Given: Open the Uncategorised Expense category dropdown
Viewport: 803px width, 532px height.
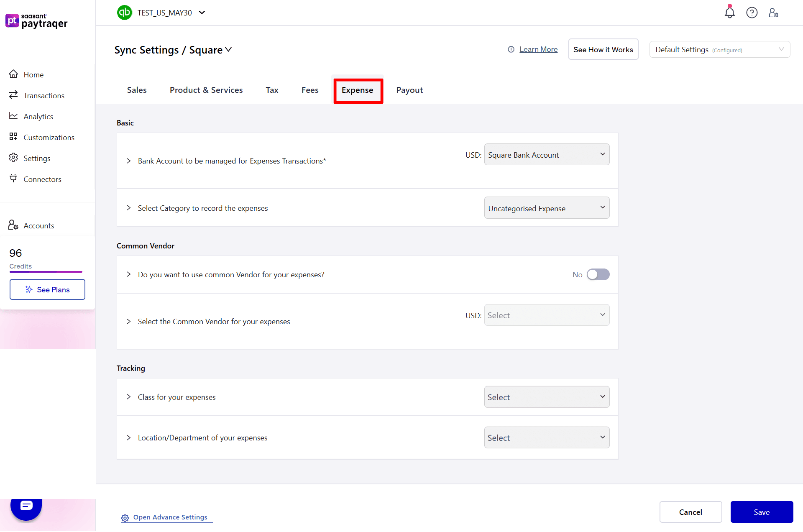Looking at the screenshot, I should click(546, 208).
